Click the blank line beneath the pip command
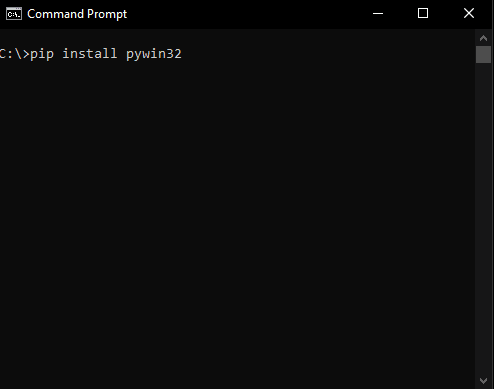494x389 pixels. [x=237, y=70]
